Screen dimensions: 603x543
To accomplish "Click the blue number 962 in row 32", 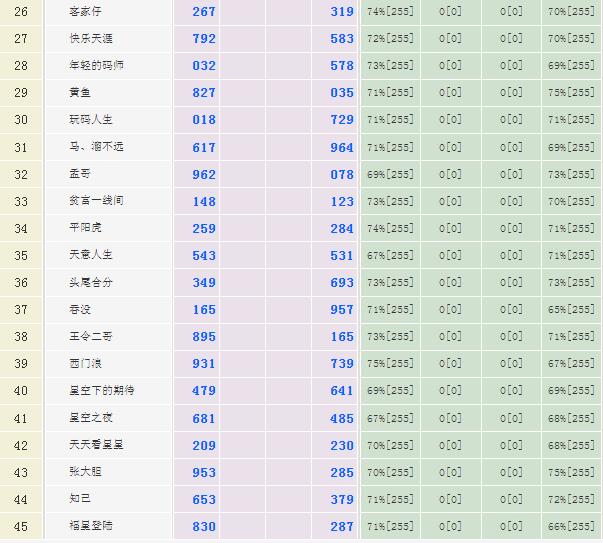I will click(x=204, y=174).
